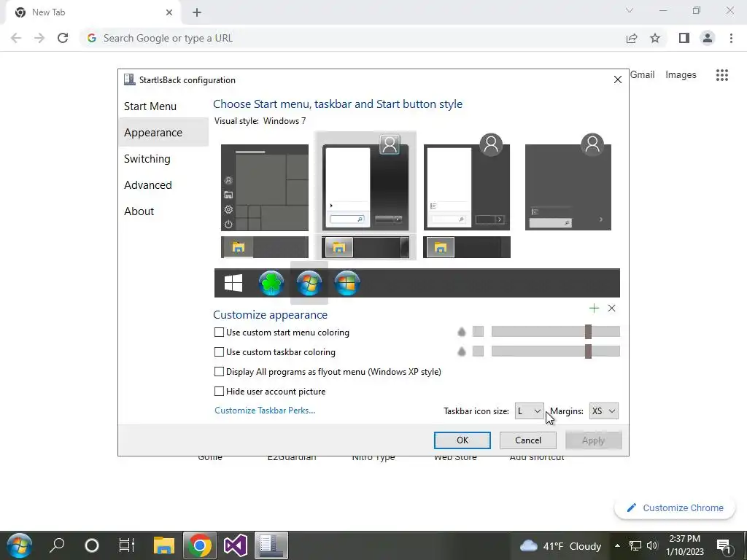Confirm settings with OK button

tap(462, 440)
